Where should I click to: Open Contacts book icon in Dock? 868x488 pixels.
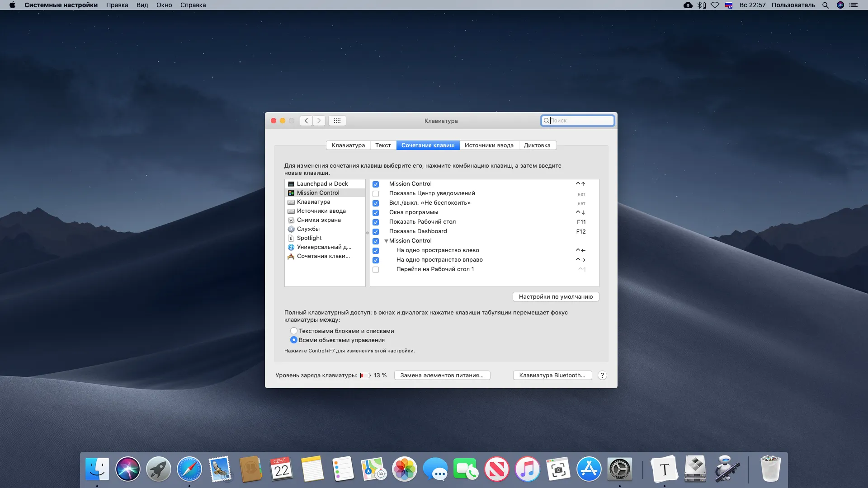[251, 469]
